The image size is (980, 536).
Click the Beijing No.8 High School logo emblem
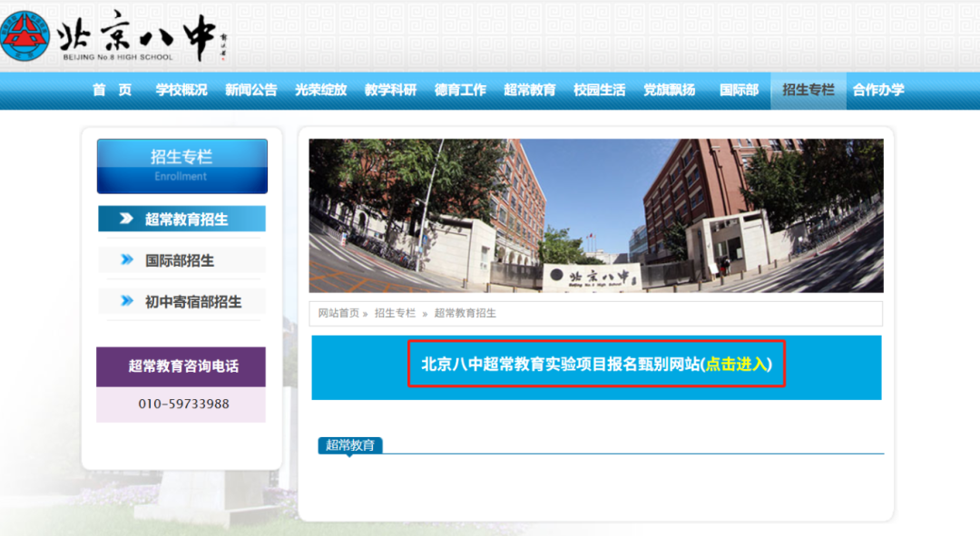click(x=24, y=35)
